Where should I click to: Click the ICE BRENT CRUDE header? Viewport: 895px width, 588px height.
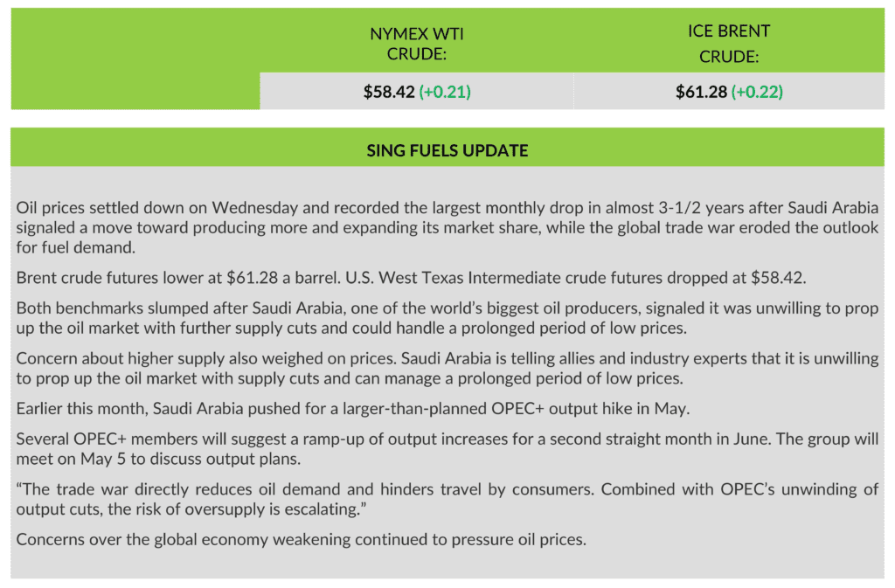pyautogui.click(x=728, y=44)
